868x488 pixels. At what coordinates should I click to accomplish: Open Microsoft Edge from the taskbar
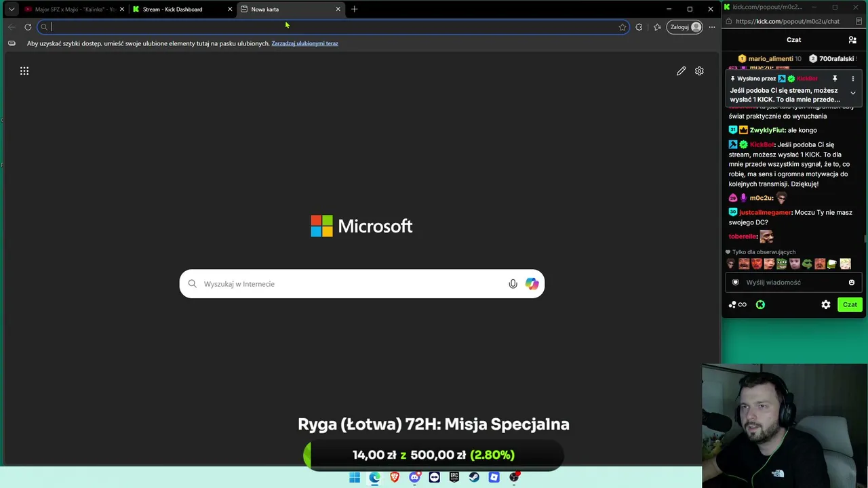tap(374, 478)
